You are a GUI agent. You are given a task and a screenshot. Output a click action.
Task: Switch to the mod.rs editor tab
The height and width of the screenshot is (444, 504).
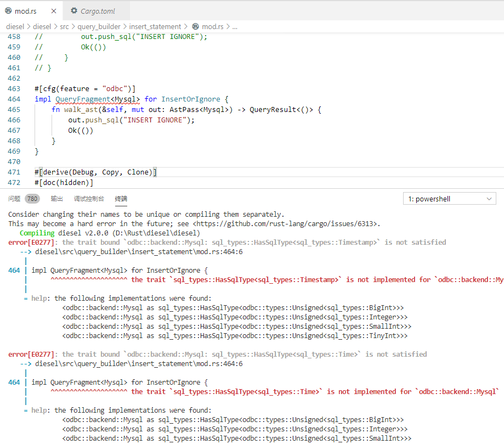[31, 11]
